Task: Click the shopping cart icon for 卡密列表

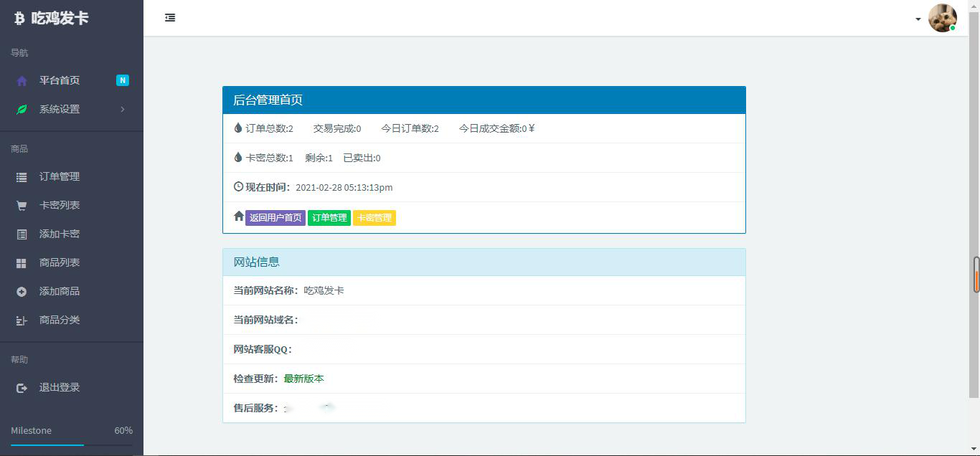Action: click(22, 206)
